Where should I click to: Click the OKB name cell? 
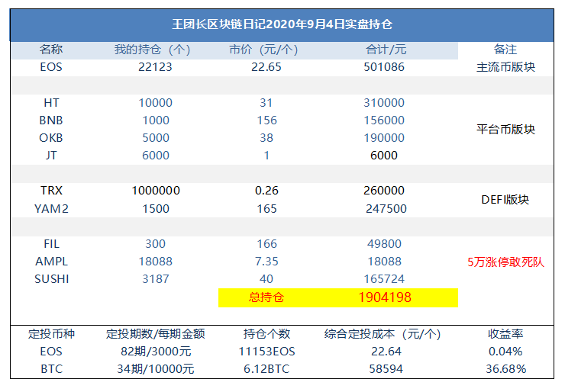(x=51, y=138)
